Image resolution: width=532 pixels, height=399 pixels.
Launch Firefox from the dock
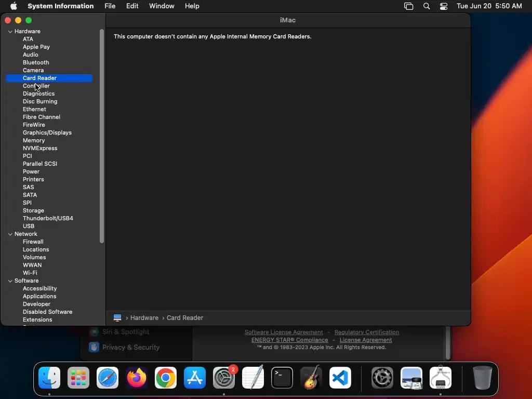[x=137, y=378]
